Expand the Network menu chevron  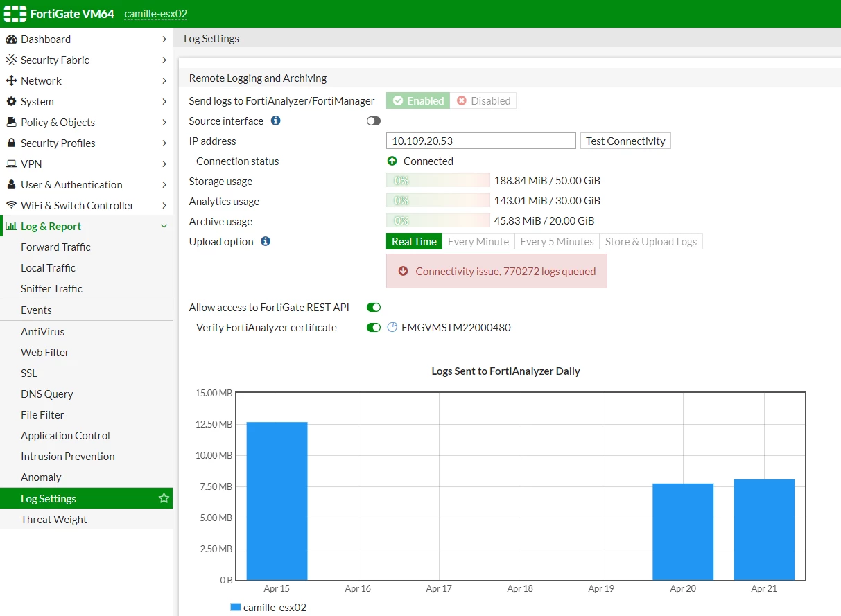coord(164,81)
